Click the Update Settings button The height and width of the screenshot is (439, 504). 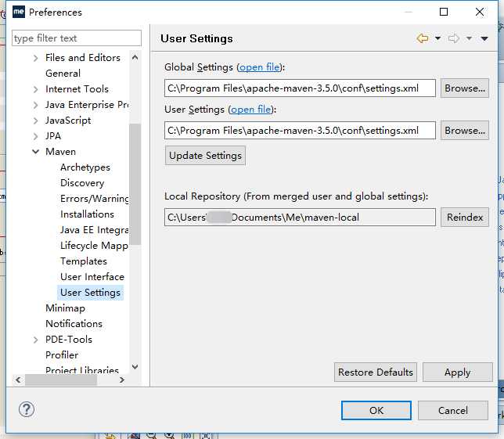[x=205, y=156]
